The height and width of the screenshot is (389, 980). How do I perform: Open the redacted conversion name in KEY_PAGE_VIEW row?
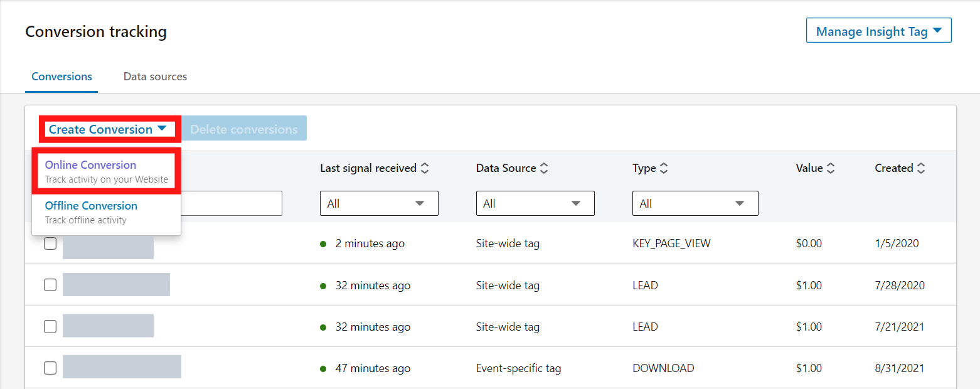[x=108, y=247]
